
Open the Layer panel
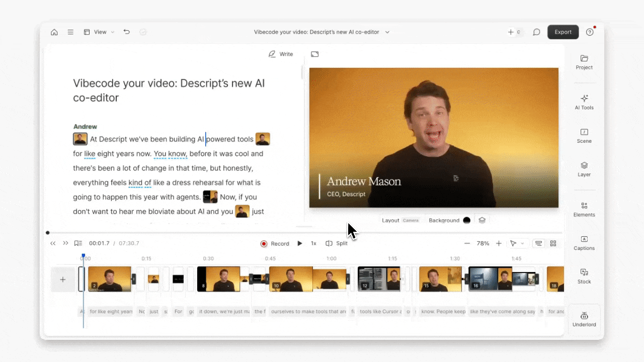tap(584, 169)
